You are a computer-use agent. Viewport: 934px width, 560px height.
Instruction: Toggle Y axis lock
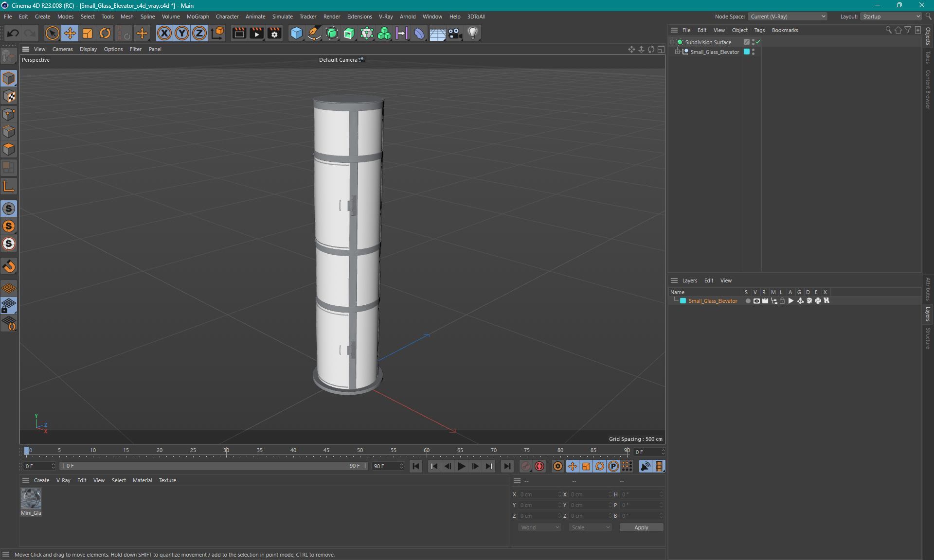182,33
